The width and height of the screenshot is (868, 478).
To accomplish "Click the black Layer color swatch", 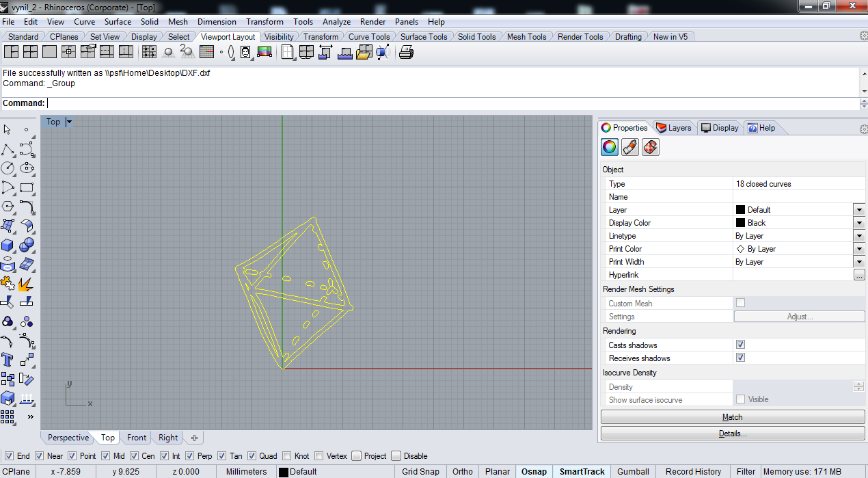I will pyautogui.click(x=740, y=210).
